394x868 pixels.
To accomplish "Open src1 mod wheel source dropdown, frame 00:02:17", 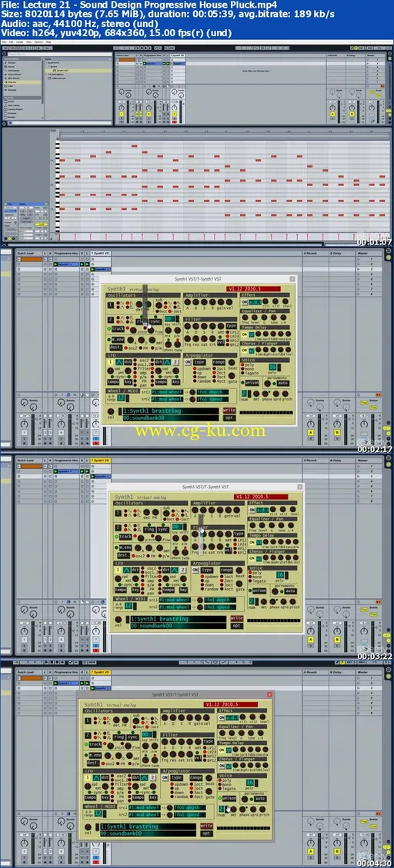I will [167, 392].
